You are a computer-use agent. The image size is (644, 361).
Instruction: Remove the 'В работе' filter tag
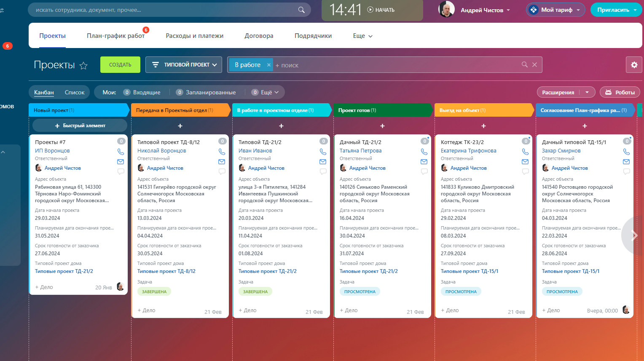[268, 65]
